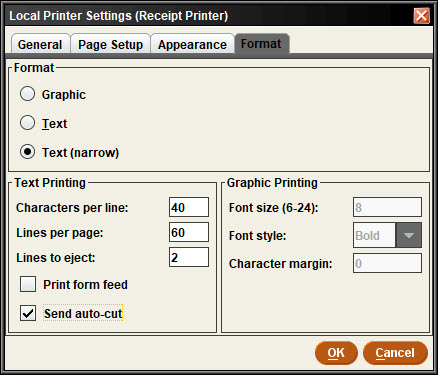Image resolution: width=438 pixels, height=375 pixels.
Task: Close the Local Printer Settings window
Action: coord(422,16)
